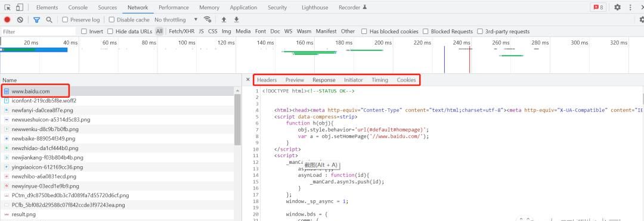Sort requests by Name column header
This screenshot has width=644, height=221.
[x=120, y=80]
